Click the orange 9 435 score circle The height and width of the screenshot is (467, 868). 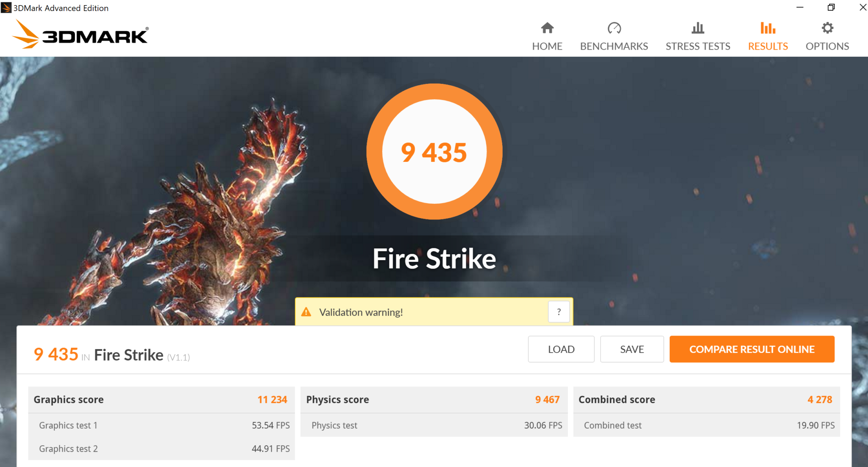[x=434, y=152]
